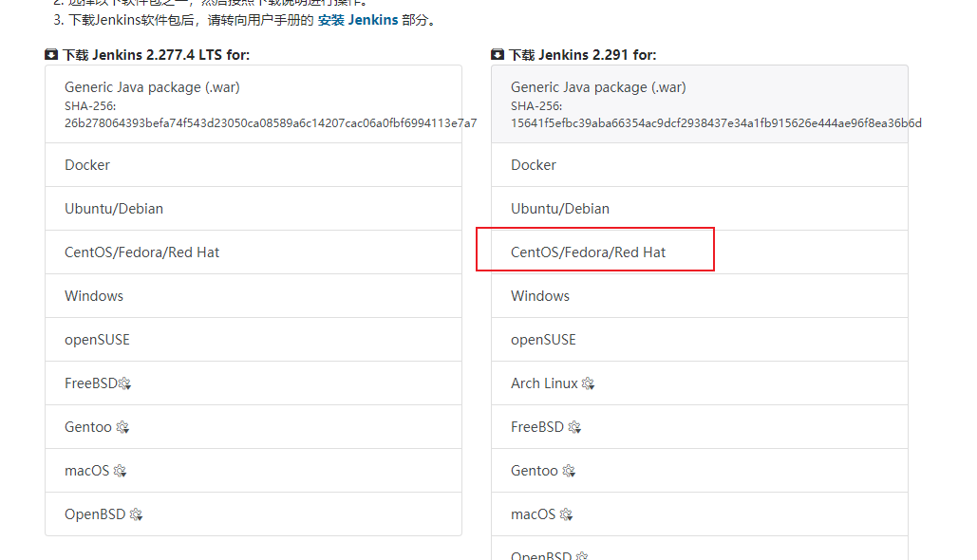Select CentOS/Fedora/Red Hat in LTS column
The width and height of the screenshot is (977, 560).
click(141, 252)
